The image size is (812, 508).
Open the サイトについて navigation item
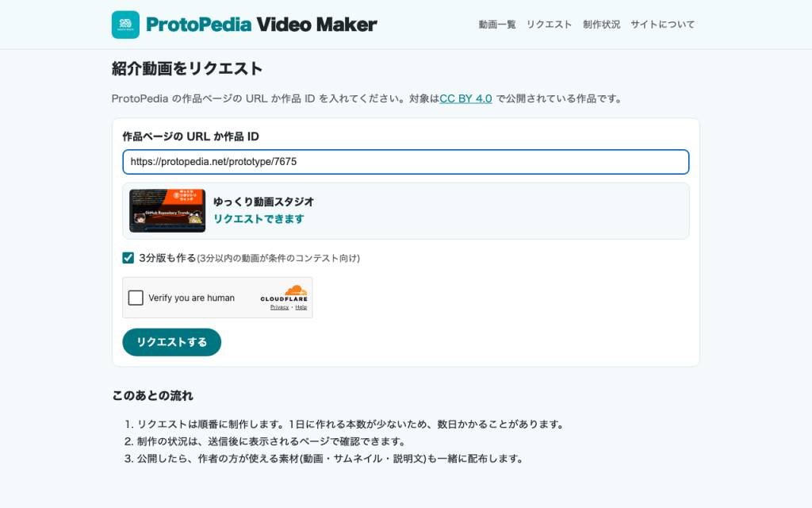point(663,25)
